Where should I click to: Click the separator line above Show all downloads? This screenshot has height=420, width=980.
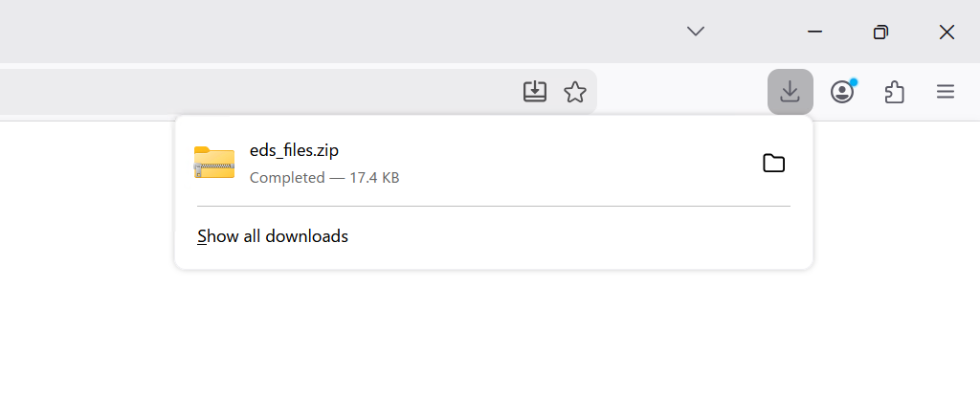(x=493, y=206)
